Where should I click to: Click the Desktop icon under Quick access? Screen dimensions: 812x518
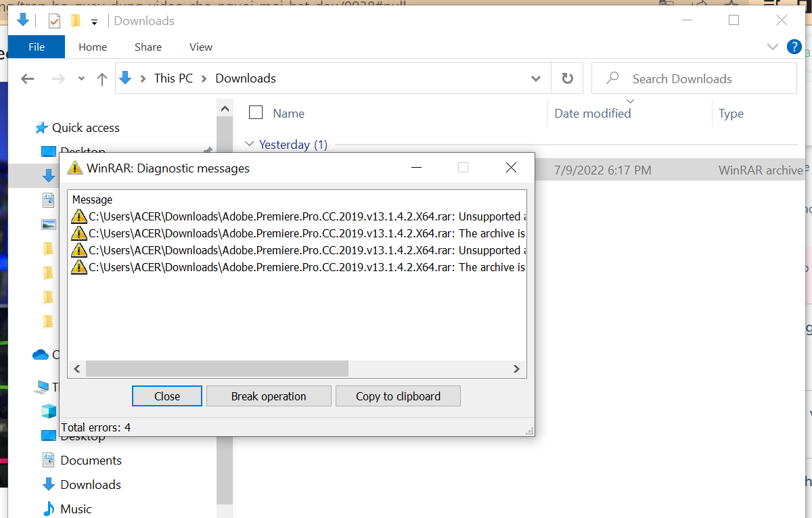49,151
